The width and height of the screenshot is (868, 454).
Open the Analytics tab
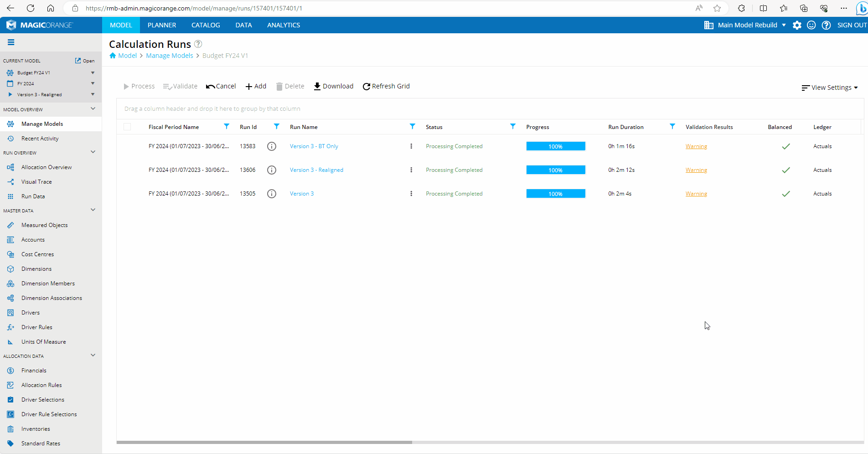pyautogui.click(x=284, y=25)
